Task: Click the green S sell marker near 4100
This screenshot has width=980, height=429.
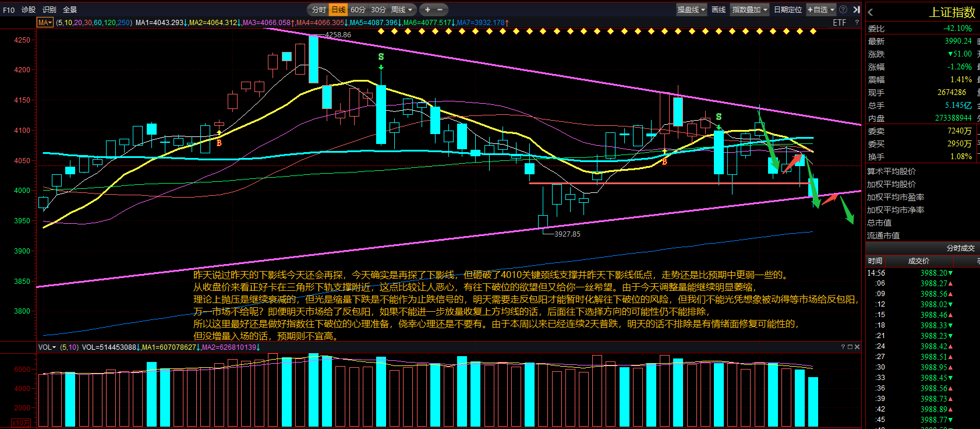Action: coord(719,117)
